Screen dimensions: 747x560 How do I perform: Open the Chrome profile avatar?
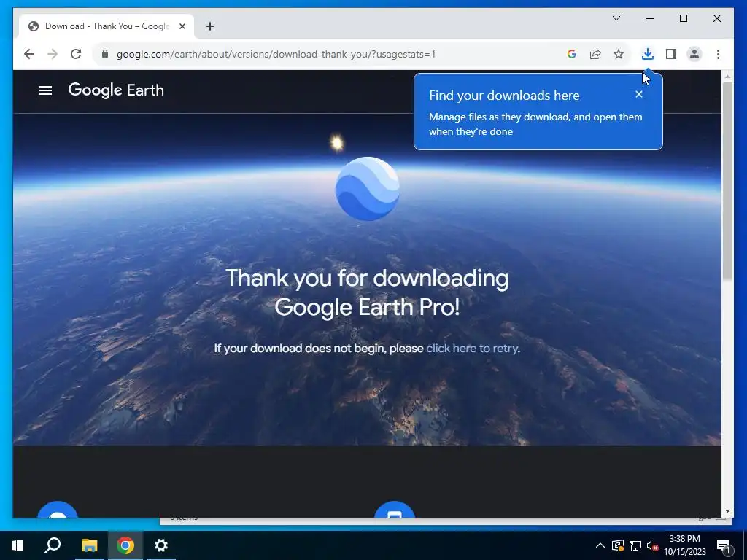[x=694, y=54]
